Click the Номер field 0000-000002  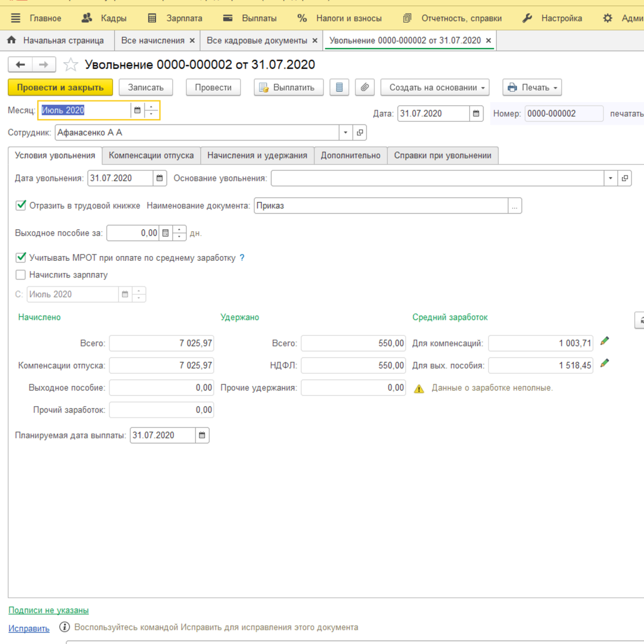coord(564,114)
